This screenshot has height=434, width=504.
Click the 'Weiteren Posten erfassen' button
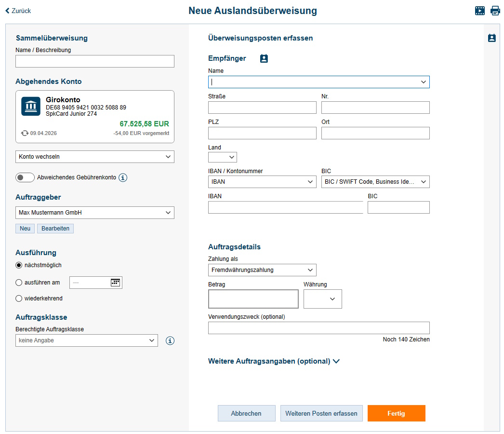[x=321, y=413]
